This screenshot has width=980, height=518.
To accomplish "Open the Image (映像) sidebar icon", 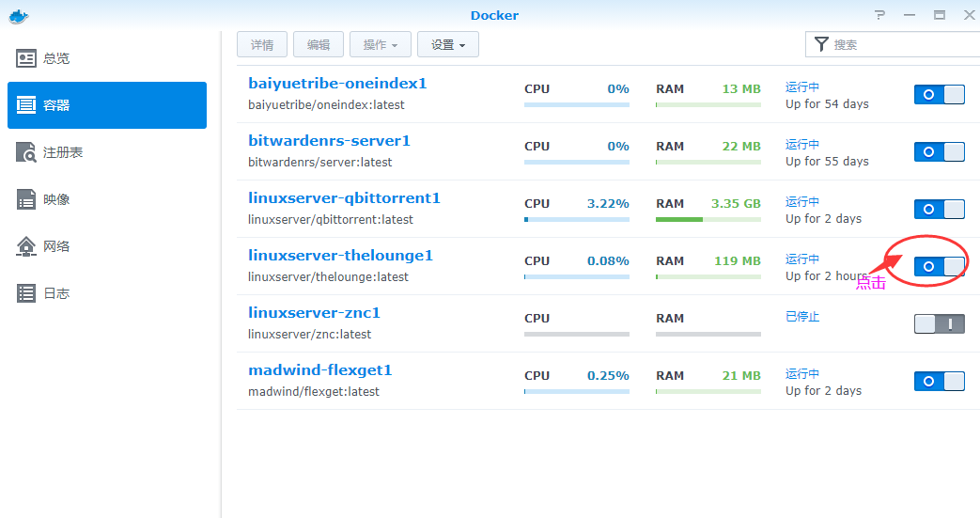I will [x=25, y=199].
